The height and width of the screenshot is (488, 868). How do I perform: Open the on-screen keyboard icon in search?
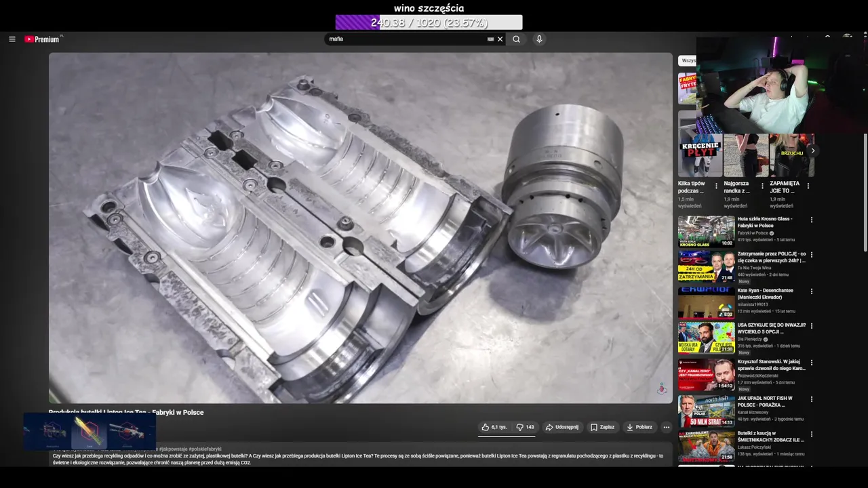point(490,39)
